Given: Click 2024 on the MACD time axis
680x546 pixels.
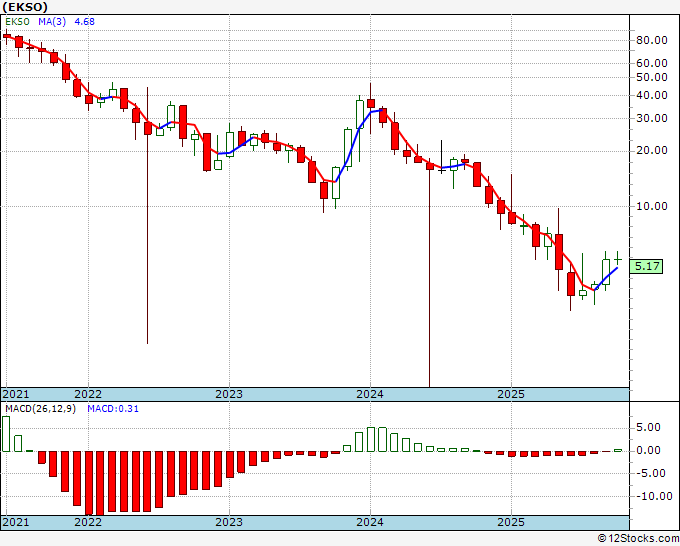Looking at the screenshot, I should pyautogui.click(x=370, y=522).
